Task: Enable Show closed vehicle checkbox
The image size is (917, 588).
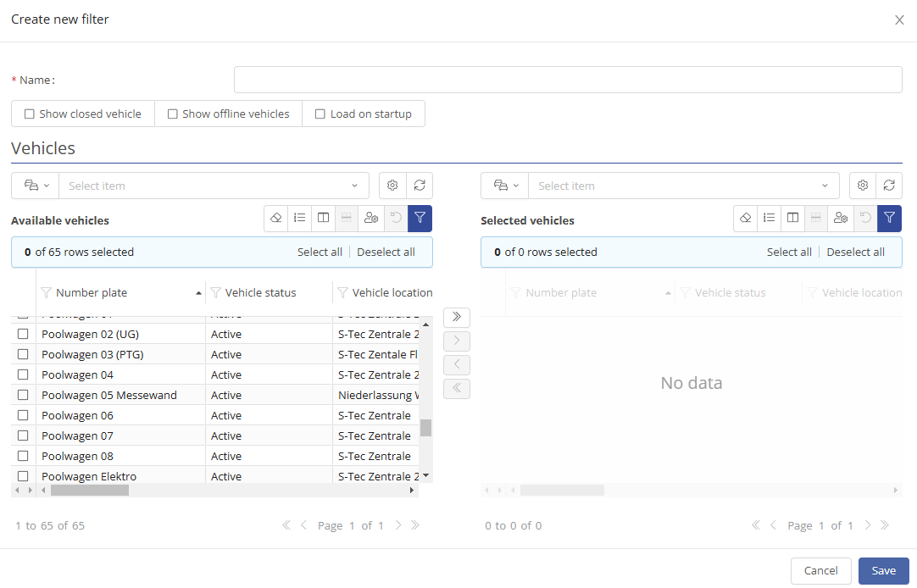Action: [x=30, y=114]
